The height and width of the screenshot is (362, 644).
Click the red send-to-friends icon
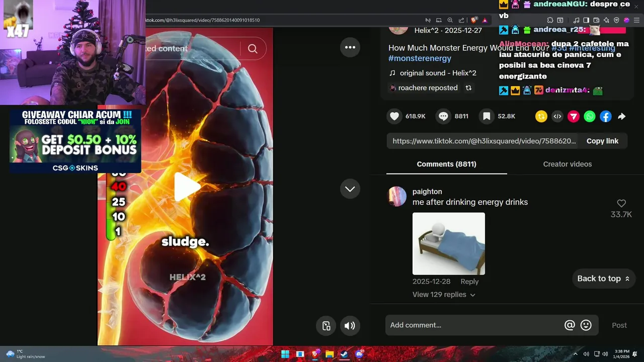(574, 117)
